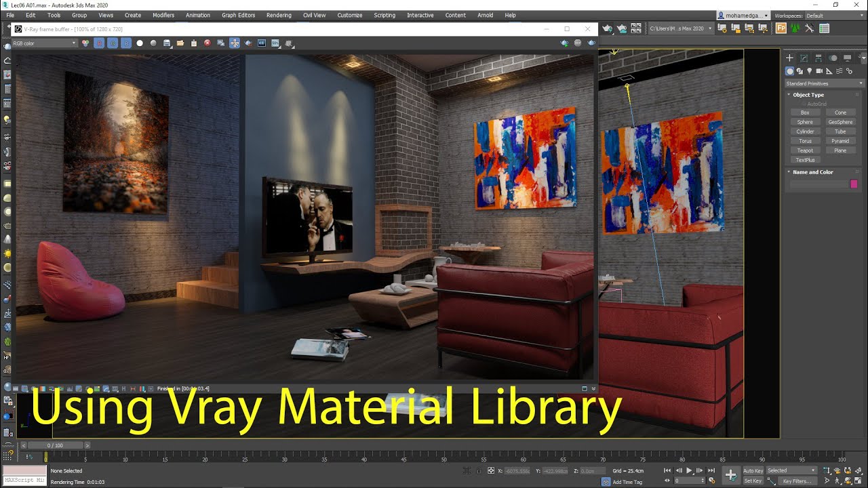Viewport: 868px width, 488px height.
Task: Clear the frame buffer image red X
Action: (208, 43)
